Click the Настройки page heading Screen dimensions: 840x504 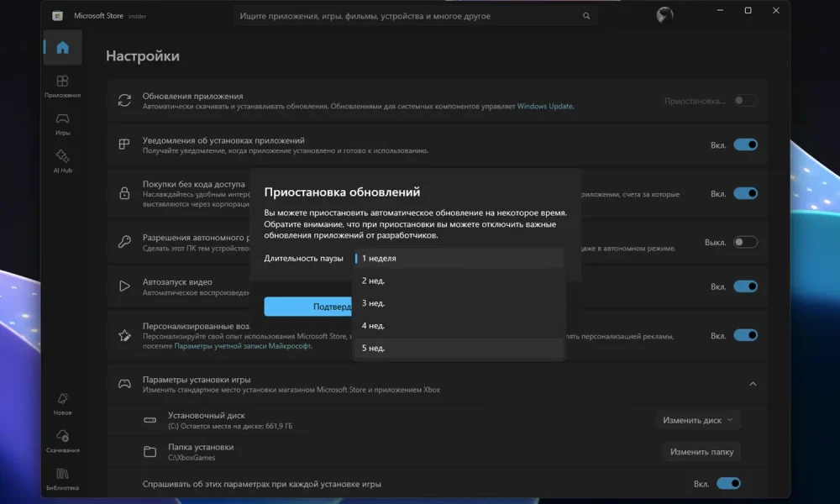click(143, 55)
